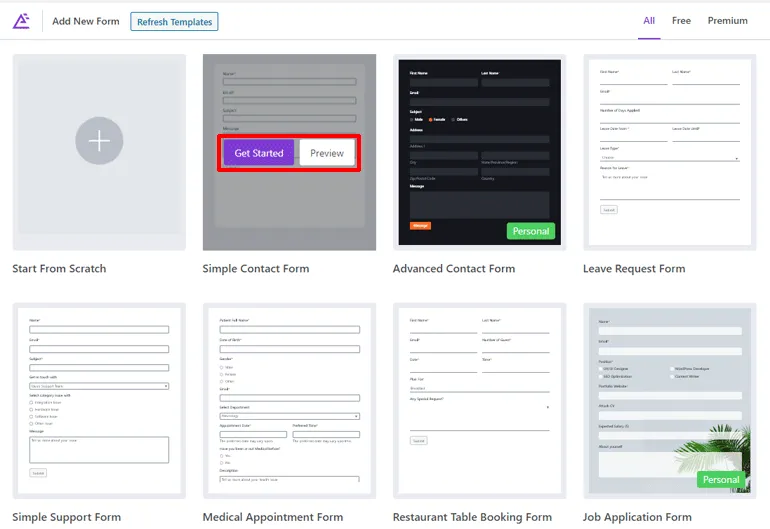Image resolution: width=770 pixels, height=529 pixels.
Task: Choose the Simple Support Form thumbnail
Action: 99,400
